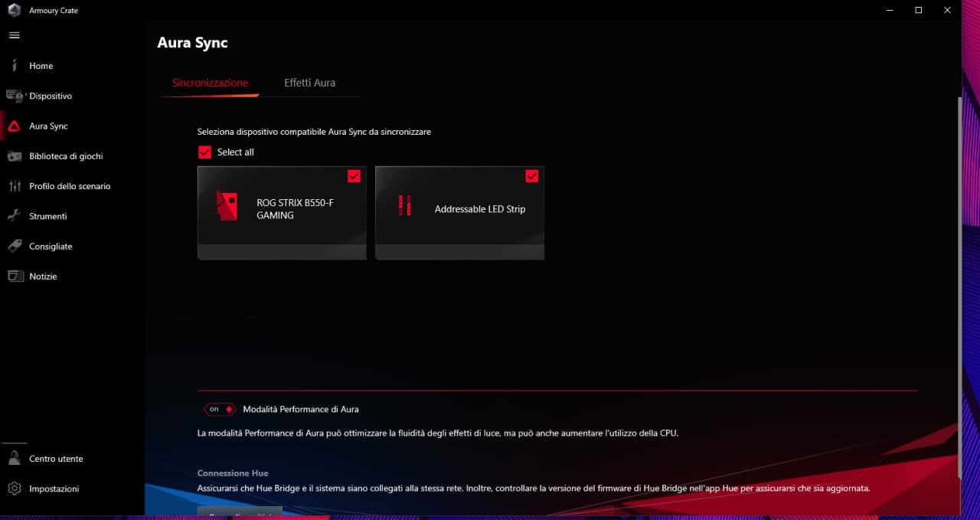Click the Notizie newspaper icon
Screen dimensions: 980x520
coord(15,276)
